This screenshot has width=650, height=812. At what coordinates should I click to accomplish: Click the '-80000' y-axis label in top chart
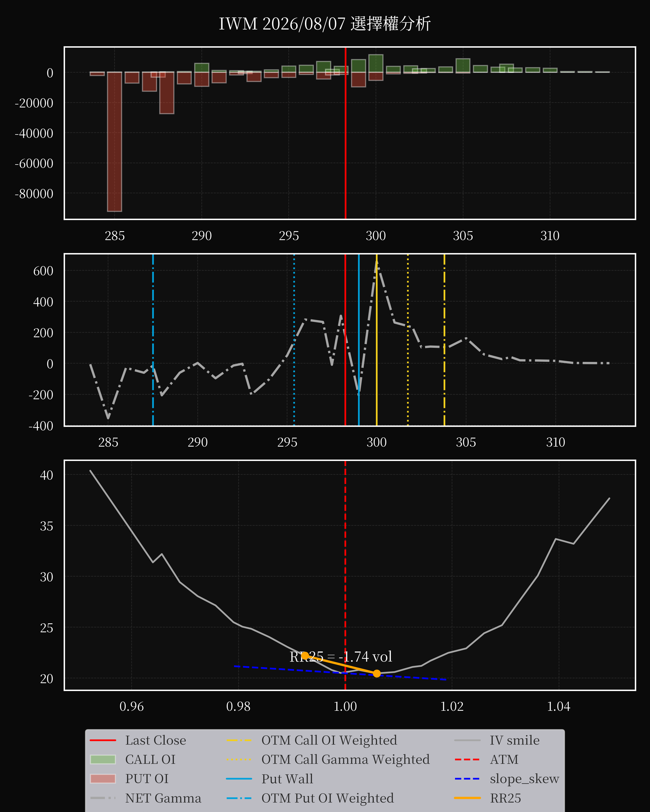pos(34,194)
